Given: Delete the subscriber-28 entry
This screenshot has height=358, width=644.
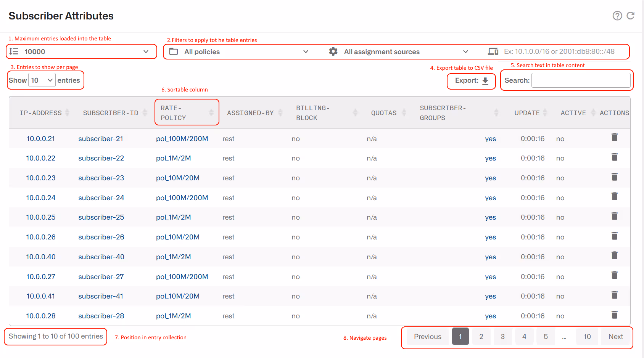Looking at the screenshot, I should point(614,315).
